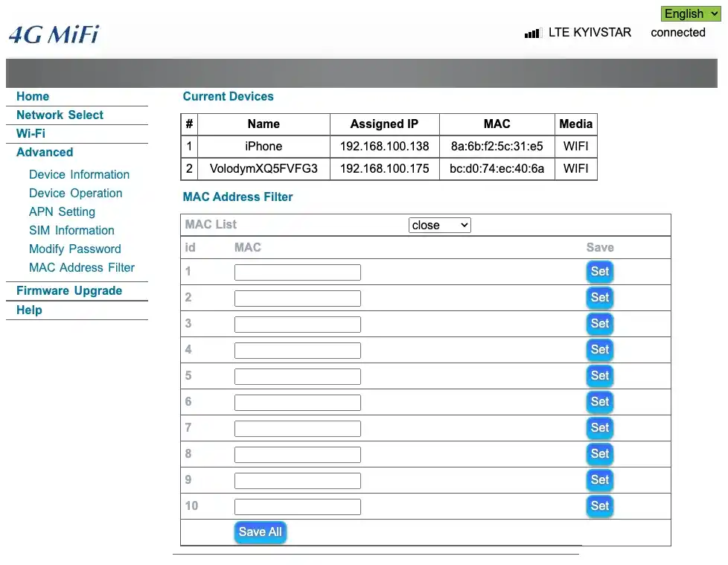Open the English language dropdown
The height and width of the screenshot is (565, 728).
(690, 13)
